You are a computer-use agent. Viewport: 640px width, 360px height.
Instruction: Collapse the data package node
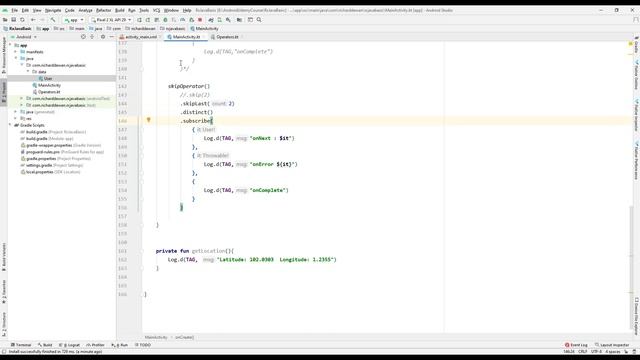pyautogui.click(x=28, y=72)
